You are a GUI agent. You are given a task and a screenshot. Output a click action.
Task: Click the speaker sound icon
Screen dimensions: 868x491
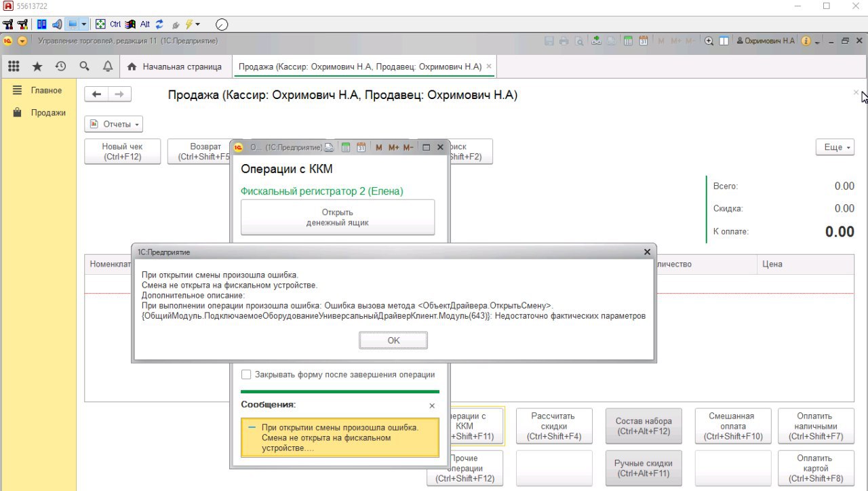click(x=56, y=24)
